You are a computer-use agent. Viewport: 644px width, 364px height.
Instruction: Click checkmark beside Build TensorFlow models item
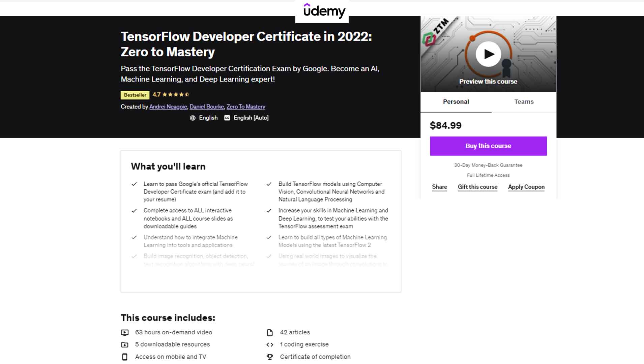[269, 184]
